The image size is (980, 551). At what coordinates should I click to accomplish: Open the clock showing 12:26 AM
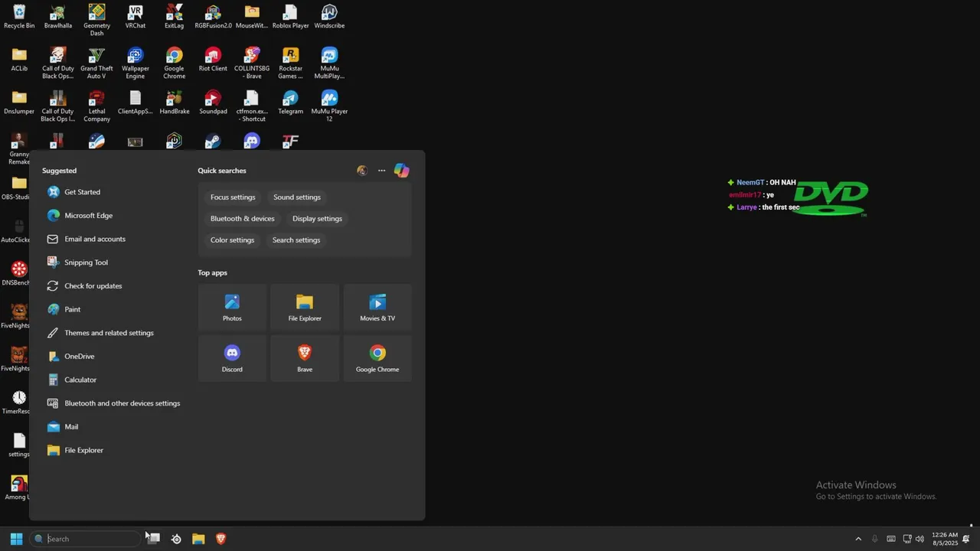(945, 539)
